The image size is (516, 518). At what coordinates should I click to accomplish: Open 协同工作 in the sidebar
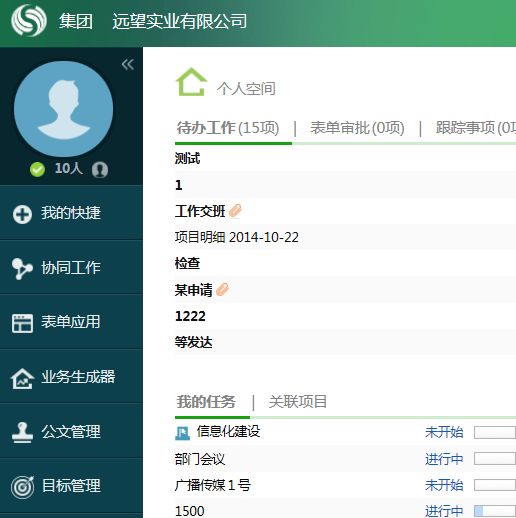coord(71,268)
